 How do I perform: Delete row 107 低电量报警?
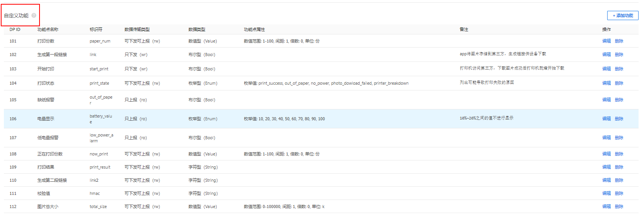click(x=619, y=138)
